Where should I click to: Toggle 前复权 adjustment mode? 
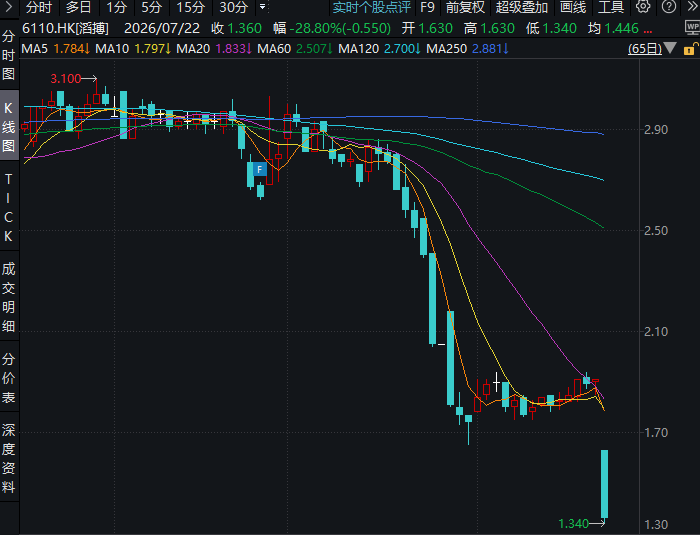tap(465, 7)
